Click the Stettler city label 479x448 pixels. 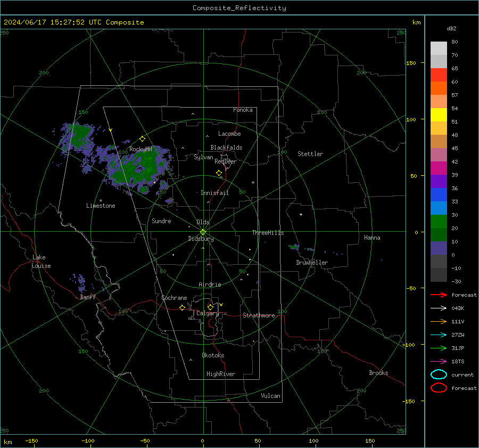(310, 154)
